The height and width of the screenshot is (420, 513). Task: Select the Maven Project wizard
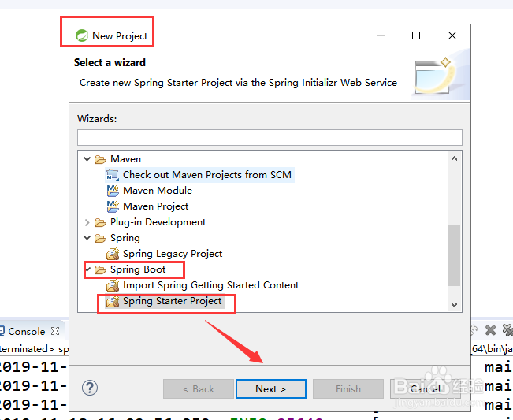pyautogui.click(x=156, y=206)
